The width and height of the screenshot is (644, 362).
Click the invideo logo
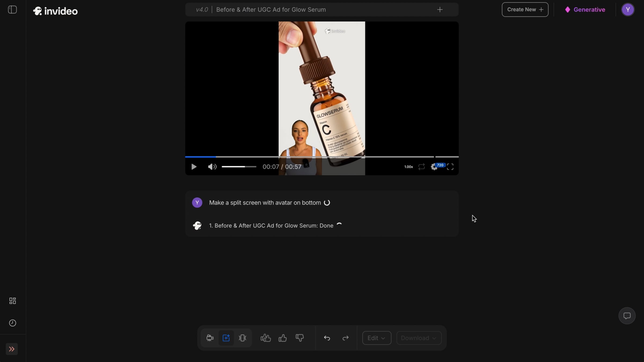pos(55,11)
